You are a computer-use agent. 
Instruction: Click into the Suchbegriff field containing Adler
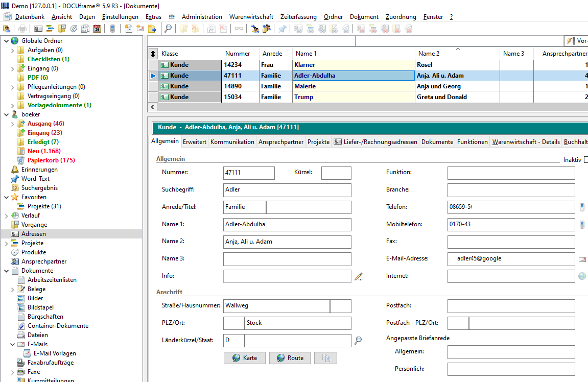pyautogui.click(x=287, y=190)
